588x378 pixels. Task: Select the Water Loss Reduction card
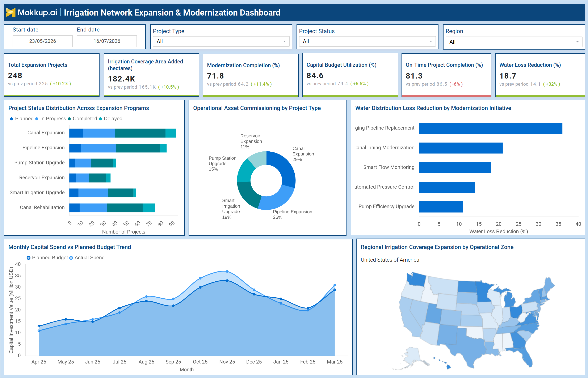pyautogui.click(x=540, y=75)
